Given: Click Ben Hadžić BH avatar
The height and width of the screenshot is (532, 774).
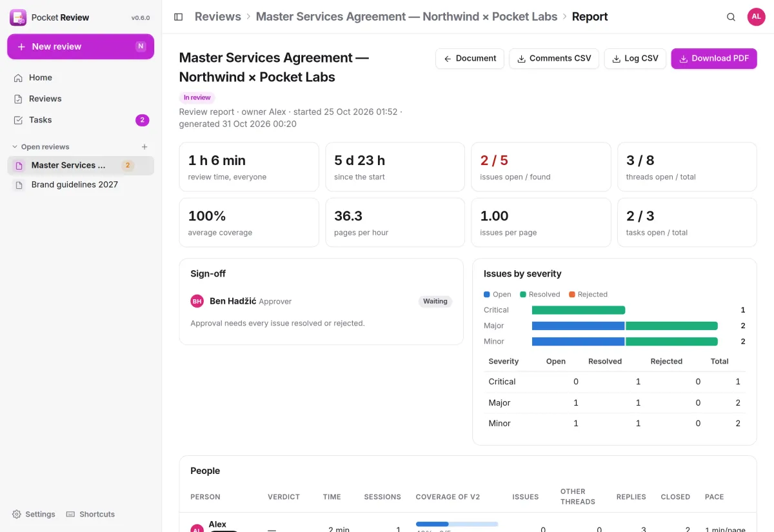Looking at the screenshot, I should pyautogui.click(x=197, y=301).
